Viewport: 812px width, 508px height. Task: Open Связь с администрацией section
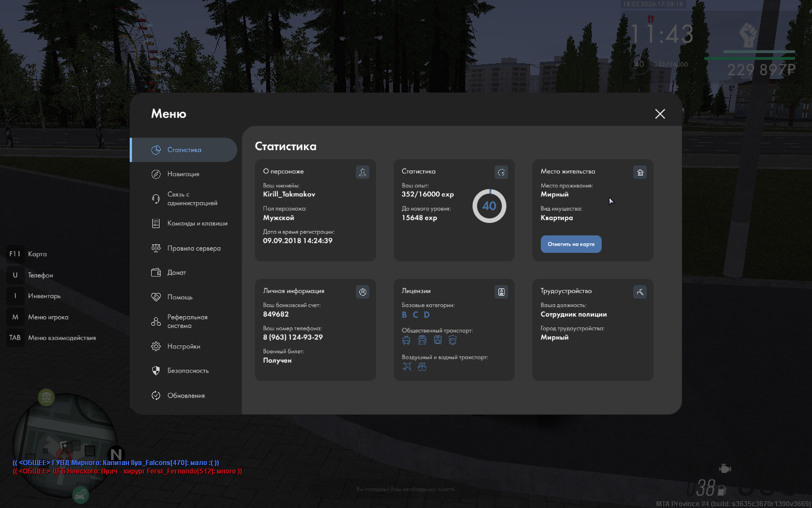pyautogui.click(x=192, y=199)
